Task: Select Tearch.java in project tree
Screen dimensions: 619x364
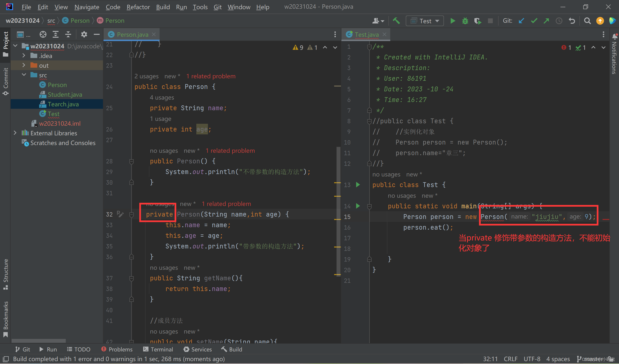Action: (57, 104)
